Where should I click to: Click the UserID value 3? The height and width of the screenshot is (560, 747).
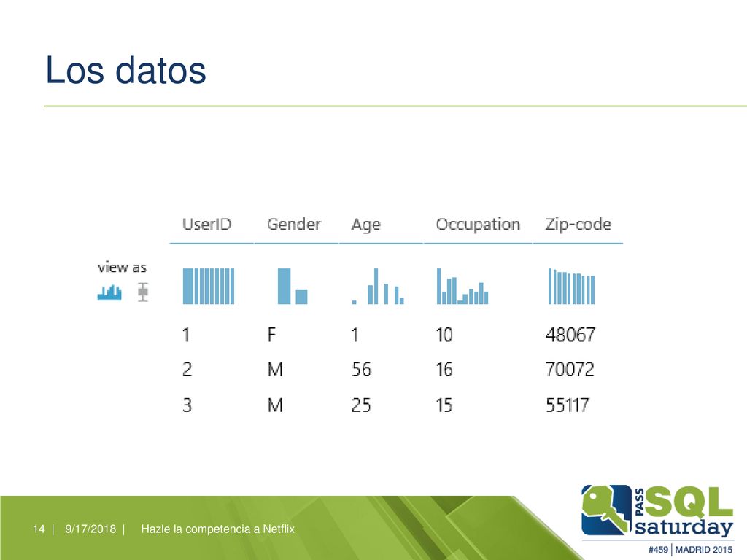[187, 405]
